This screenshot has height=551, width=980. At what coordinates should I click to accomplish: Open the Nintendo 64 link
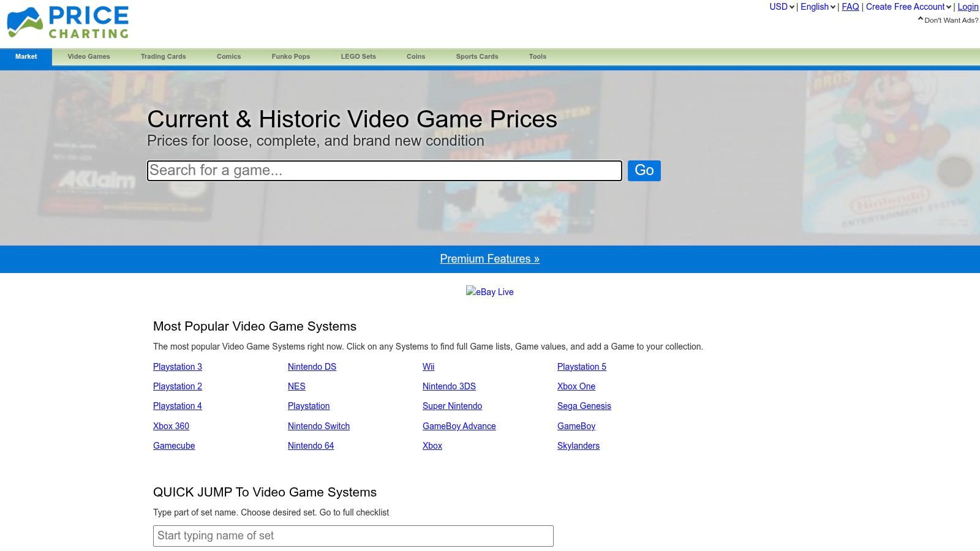pyautogui.click(x=311, y=446)
